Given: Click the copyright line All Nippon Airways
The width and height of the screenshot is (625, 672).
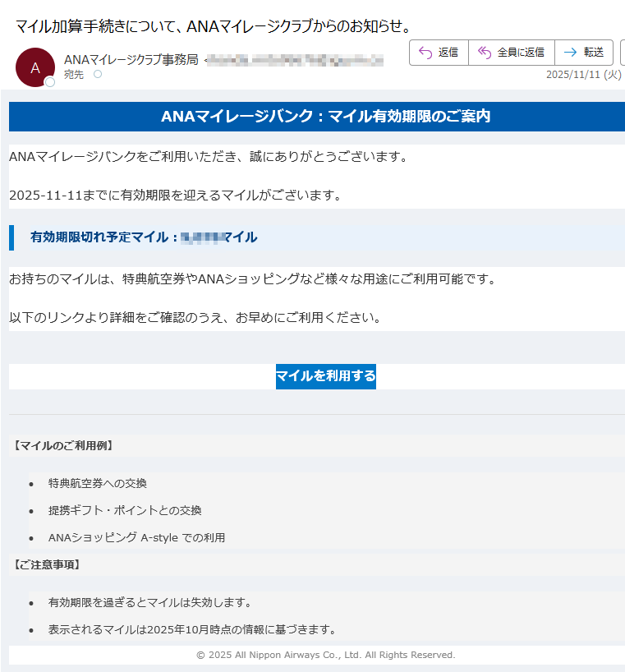Looking at the screenshot, I should point(325,655).
